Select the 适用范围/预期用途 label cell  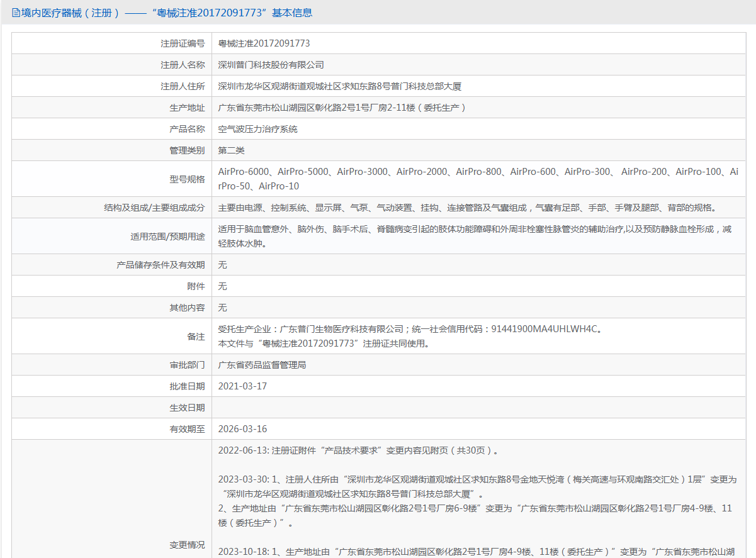pyautogui.click(x=112, y=236)
